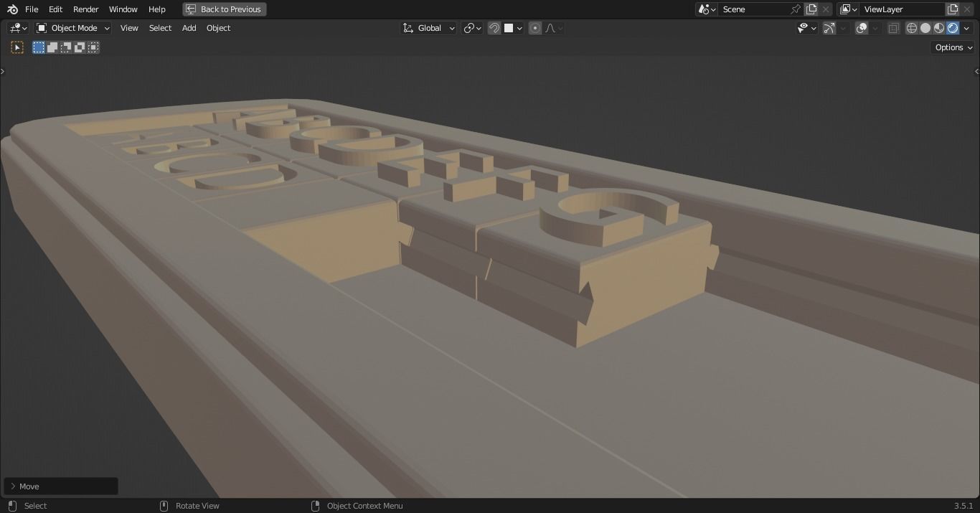Open the viewport shading options dropdown
Image resolution: width=980 pixels, height=513 pixels.
point(966,28)
